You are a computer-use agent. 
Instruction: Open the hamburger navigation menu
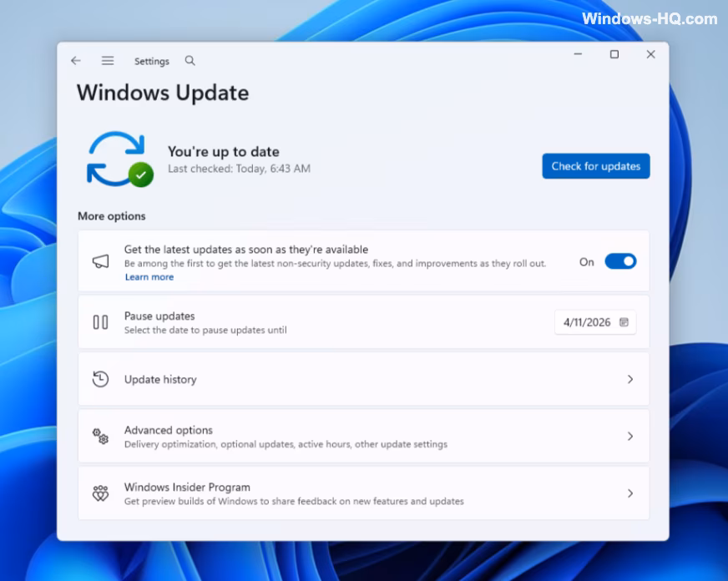pos(108,61)
